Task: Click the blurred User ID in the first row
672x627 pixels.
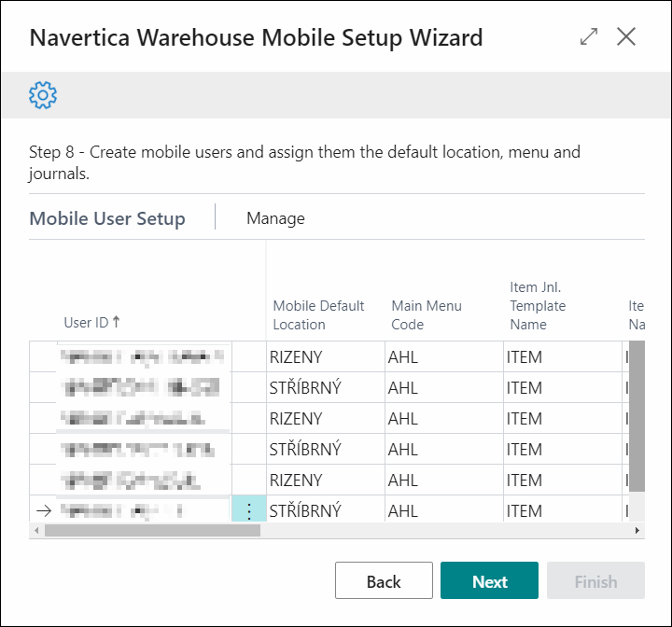Action: click(144, 356)
